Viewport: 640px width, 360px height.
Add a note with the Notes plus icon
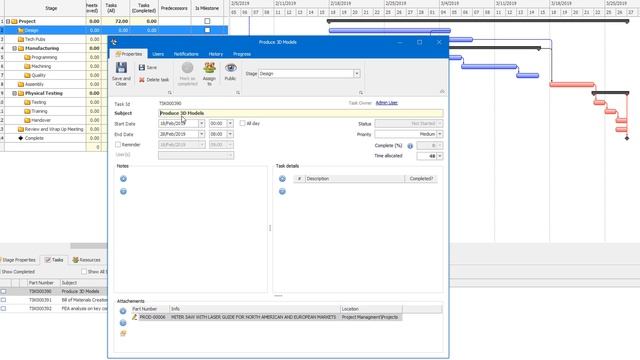click(123, 179)
